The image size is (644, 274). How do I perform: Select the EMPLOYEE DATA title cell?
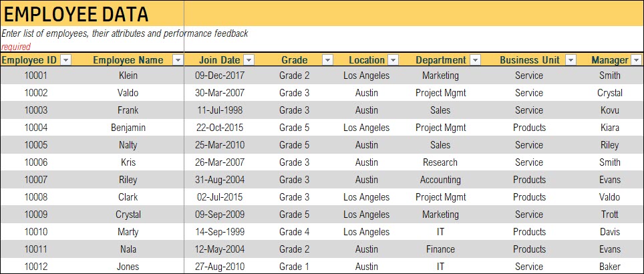pyautogui.click(x=92, y=14)
